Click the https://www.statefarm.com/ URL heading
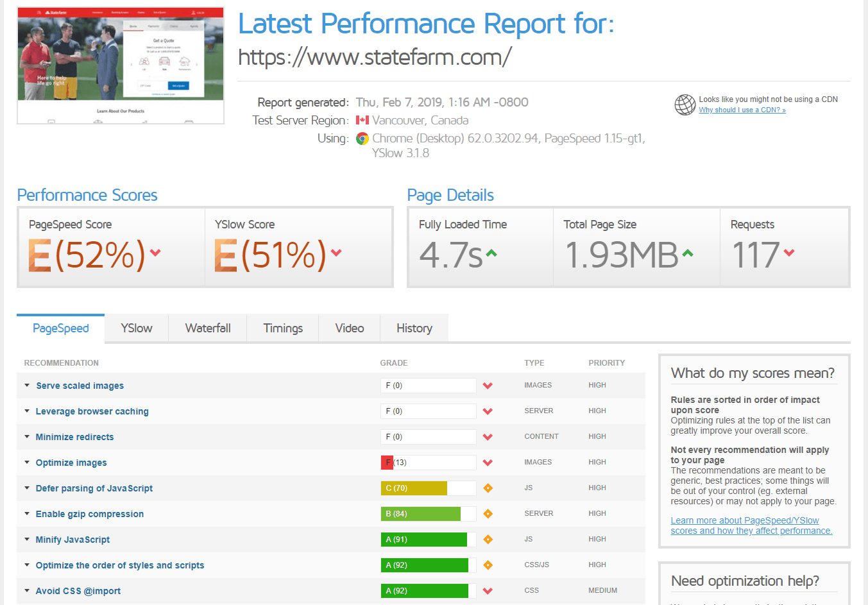 click(375, 57)
